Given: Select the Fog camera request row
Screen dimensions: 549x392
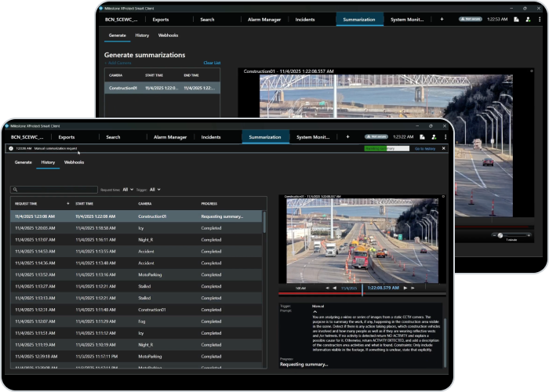Looking at the screenshot, I should 136,321.
